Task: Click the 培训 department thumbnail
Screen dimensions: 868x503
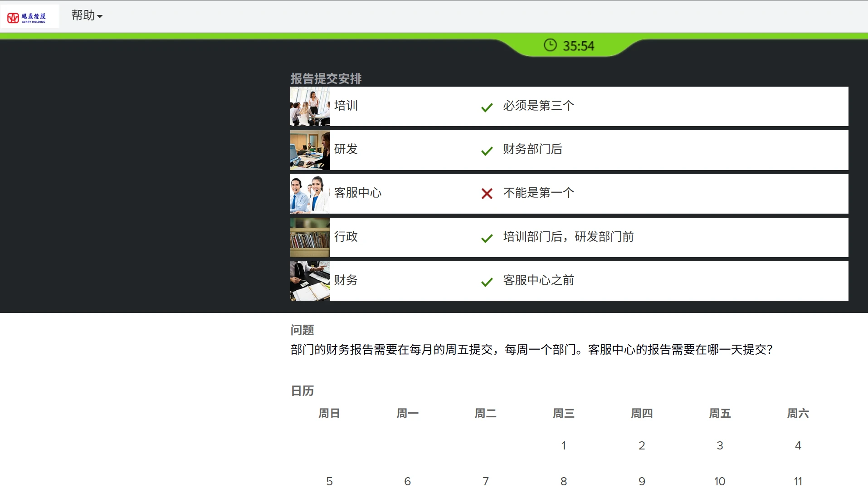Action: click(x=310, y=107)
